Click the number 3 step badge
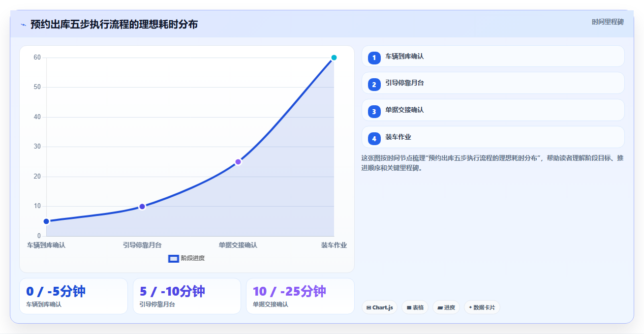The width and height of the screenshot is (644, 334). (x=374, y=112)
